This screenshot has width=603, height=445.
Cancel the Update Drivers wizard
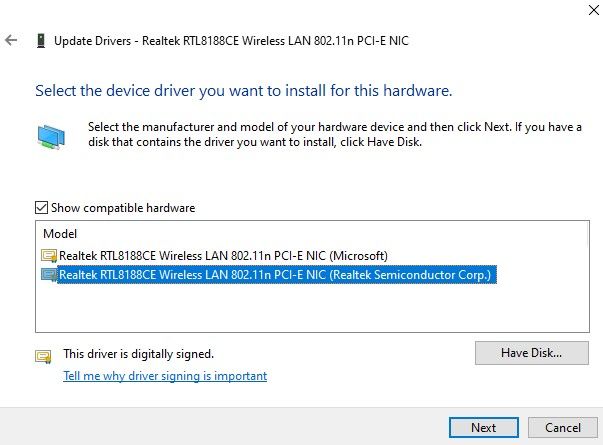pos(563,427)
